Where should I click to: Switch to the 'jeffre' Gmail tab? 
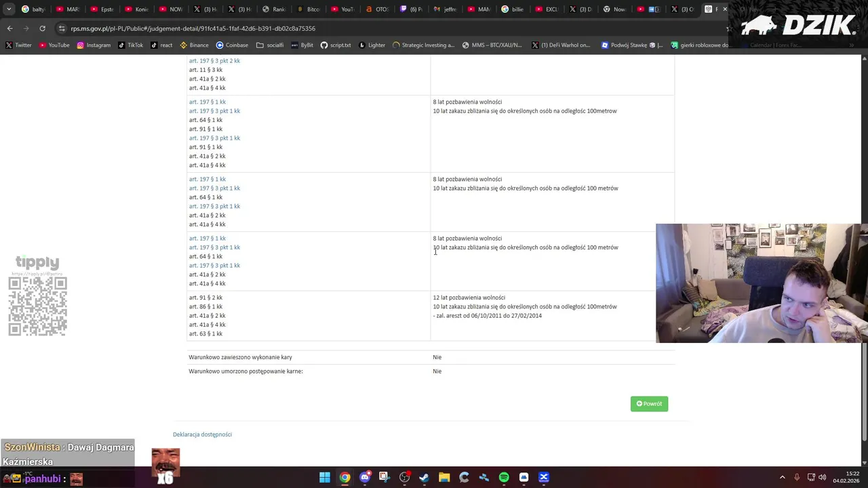point(446,9)
